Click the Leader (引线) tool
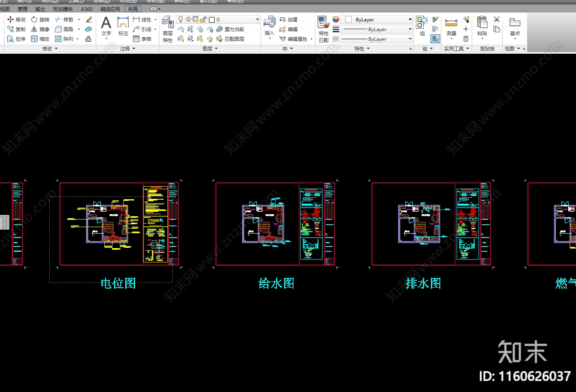This screenshot has width=576, height=392. (x=142, y=29)
